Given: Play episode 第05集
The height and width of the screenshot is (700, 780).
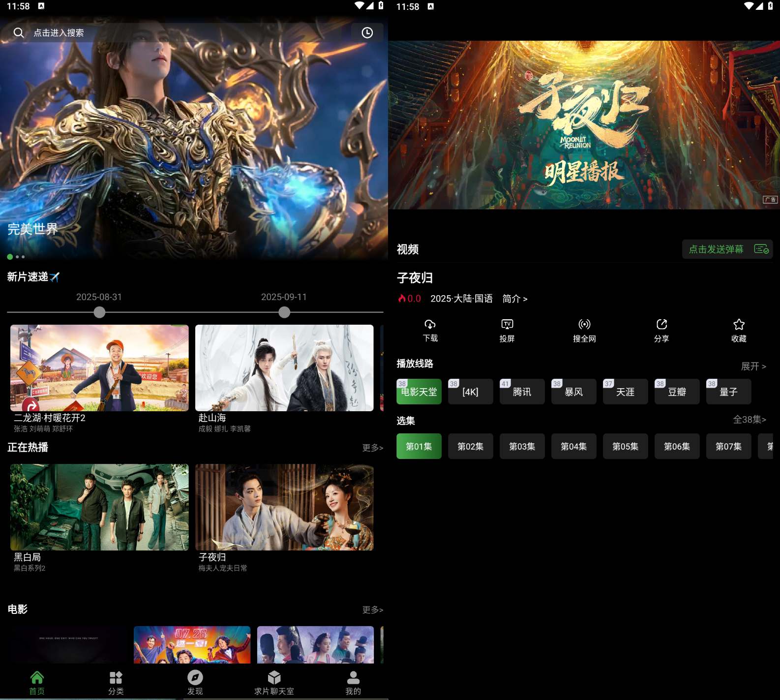Looking at the screenshot, I should pos(626,446).
